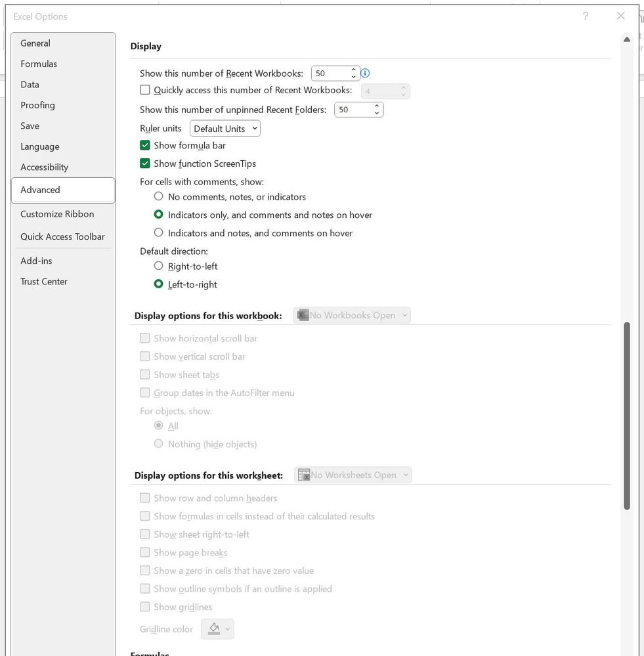Image resolution: width=644 pixels, height=656 pixels.
Task: Open Language options category
Action: pyautogui.click(x=63, y=146)
